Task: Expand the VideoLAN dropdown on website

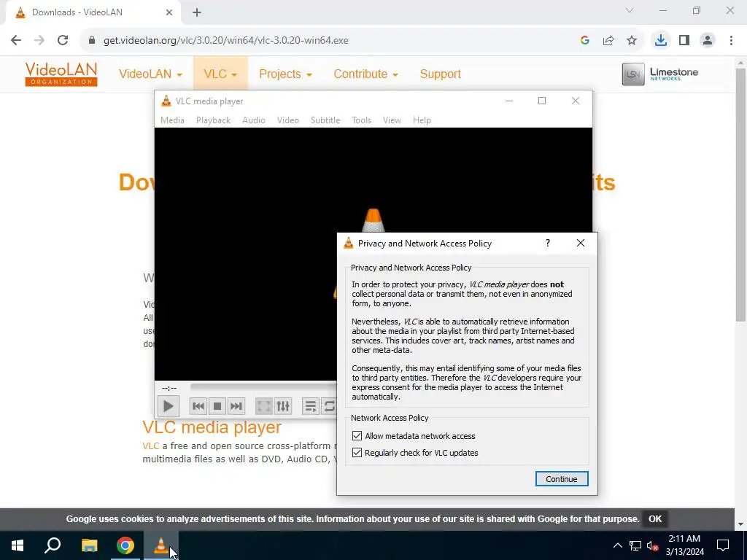Action: coord(150,74)
